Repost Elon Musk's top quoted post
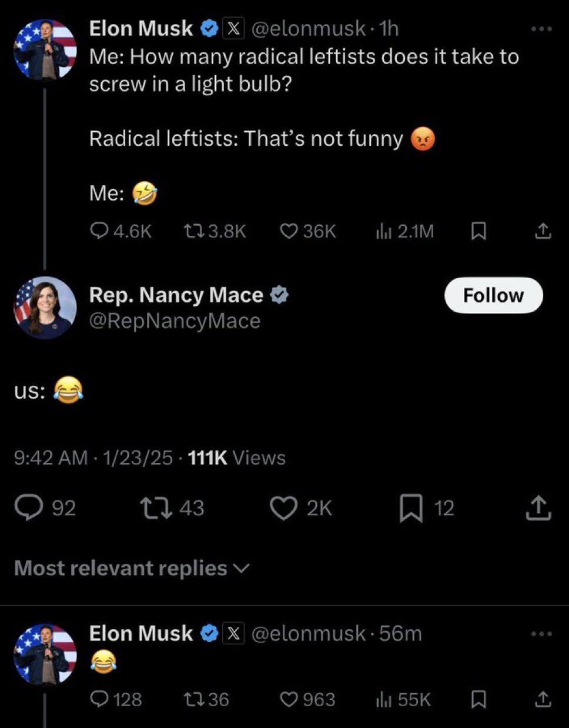 pos(191,232)
